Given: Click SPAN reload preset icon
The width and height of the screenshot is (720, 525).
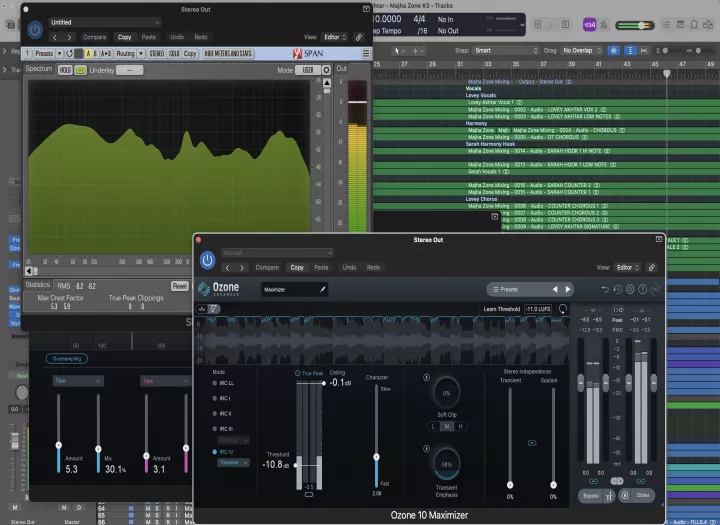Looking at the screenshot, I should click(69, 54).
